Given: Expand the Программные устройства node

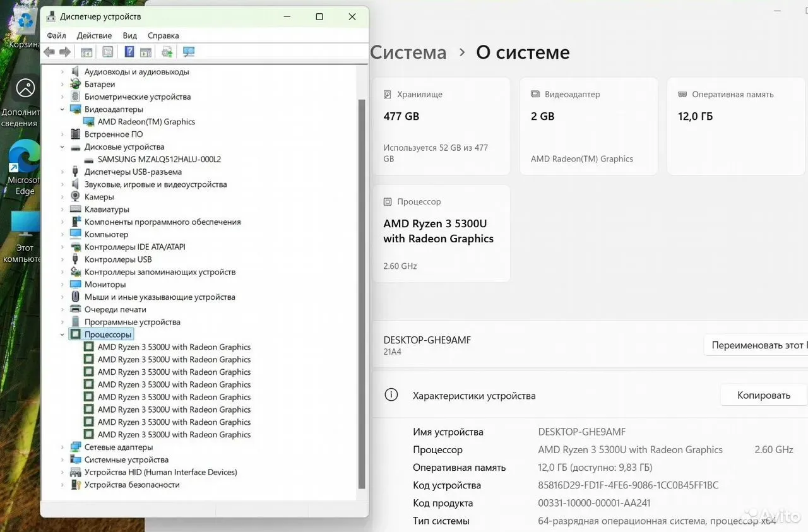Looking at the screenshot, I should [x=62, y=322].
